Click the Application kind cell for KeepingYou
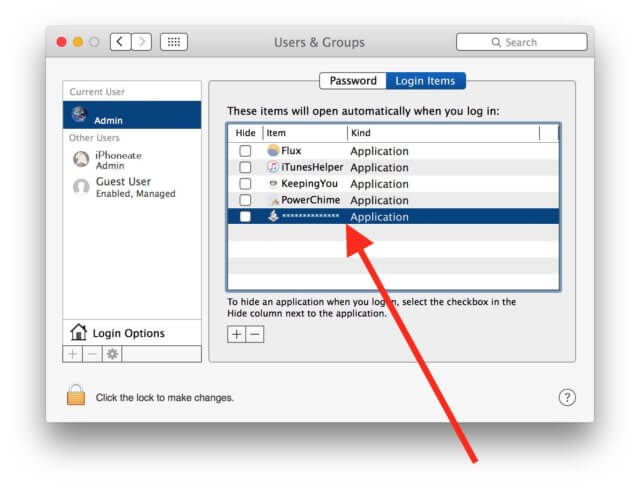 click(x=379, y=184)
